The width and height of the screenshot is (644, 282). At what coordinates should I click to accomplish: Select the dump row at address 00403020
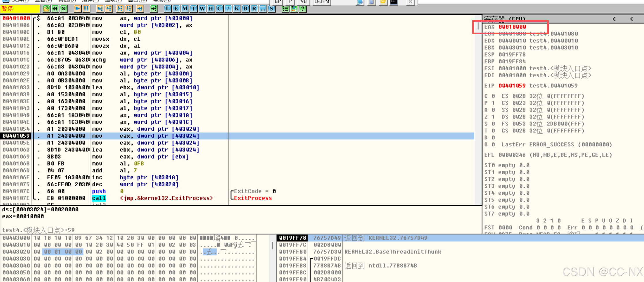pos(128,252)
